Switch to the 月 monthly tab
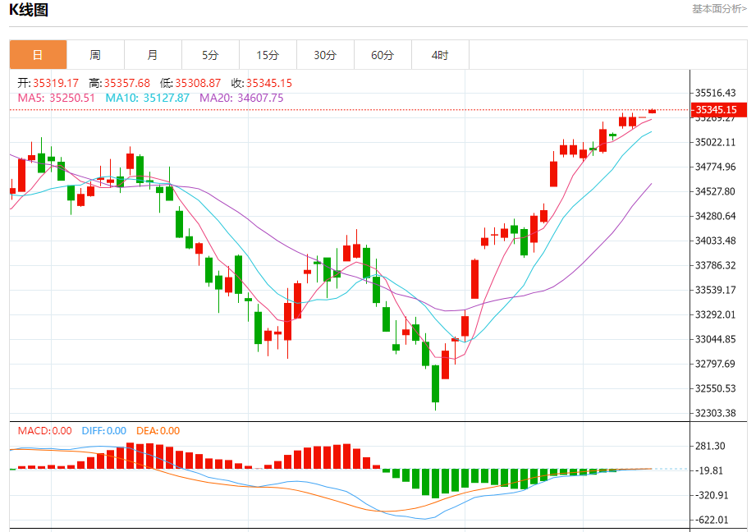756x532 pixels. coord(153,55)
